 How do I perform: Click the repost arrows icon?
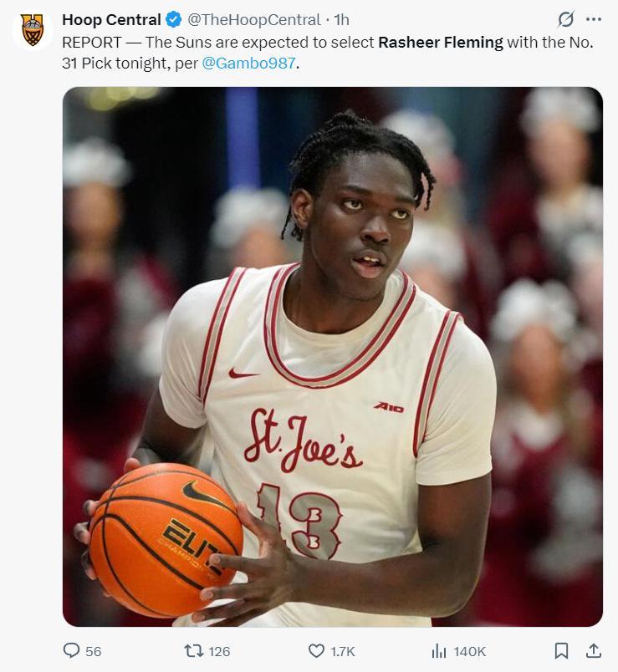coord(194,650)
